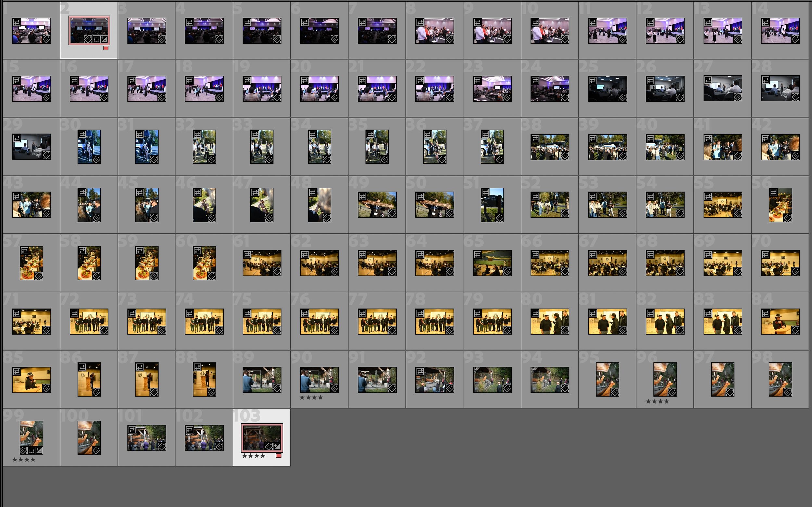Click the crop badge on photo 2

pos(96,39)
